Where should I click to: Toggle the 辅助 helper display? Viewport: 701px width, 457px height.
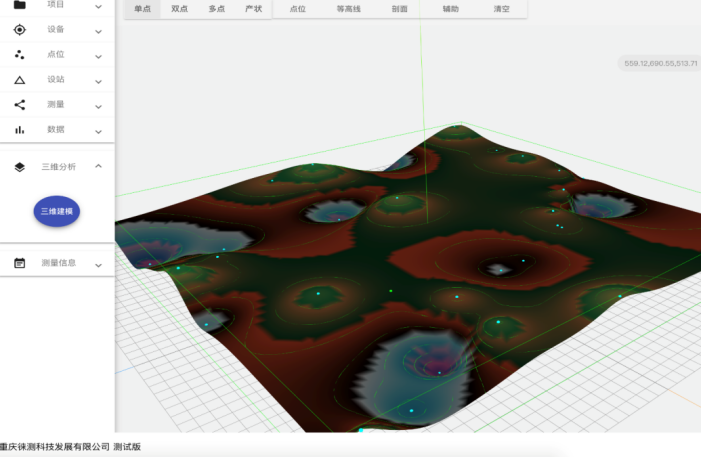[x=451, y=8]
